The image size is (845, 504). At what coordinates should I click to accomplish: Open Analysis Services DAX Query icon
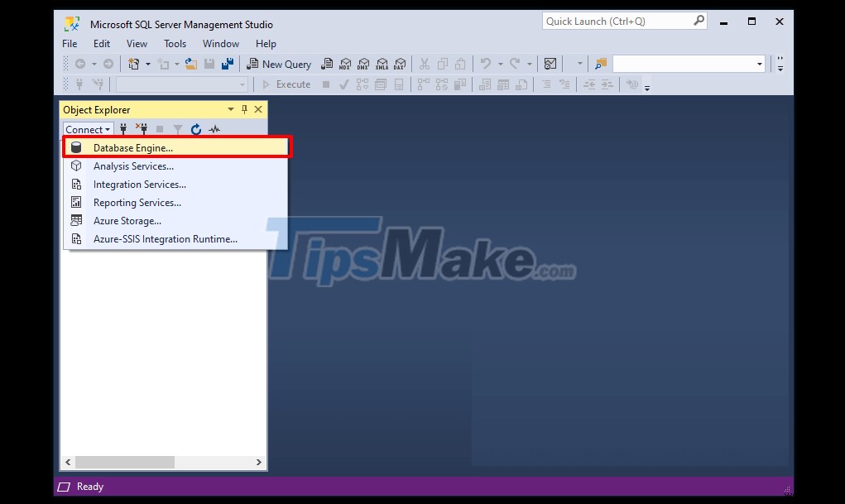click(x=400, y=65)
